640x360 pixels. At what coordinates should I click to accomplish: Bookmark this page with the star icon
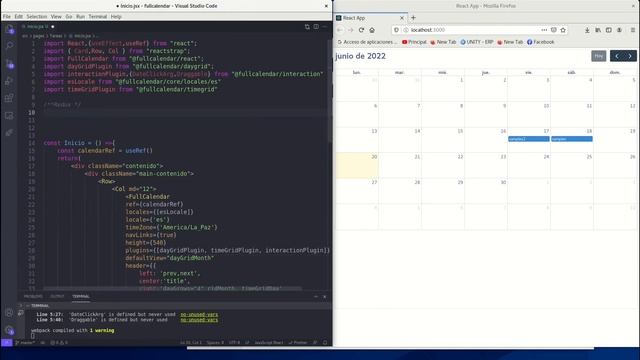tap(563, 30)
